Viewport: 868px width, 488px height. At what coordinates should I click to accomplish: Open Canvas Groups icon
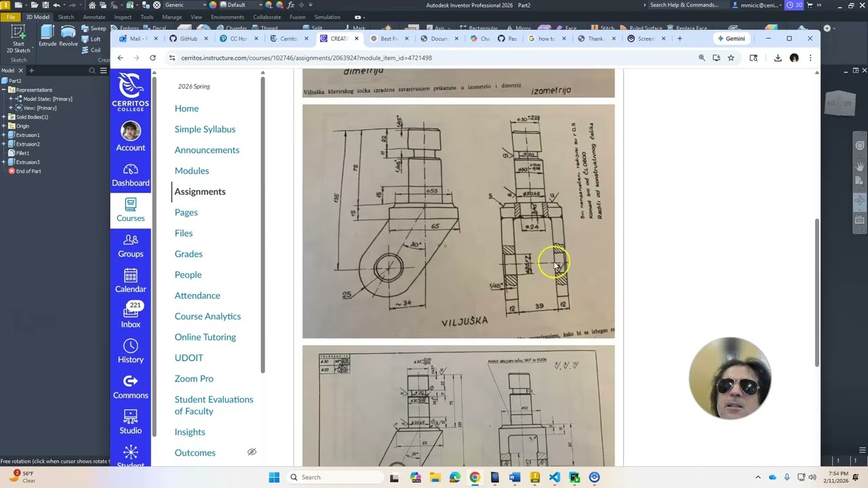coord(130,245)
